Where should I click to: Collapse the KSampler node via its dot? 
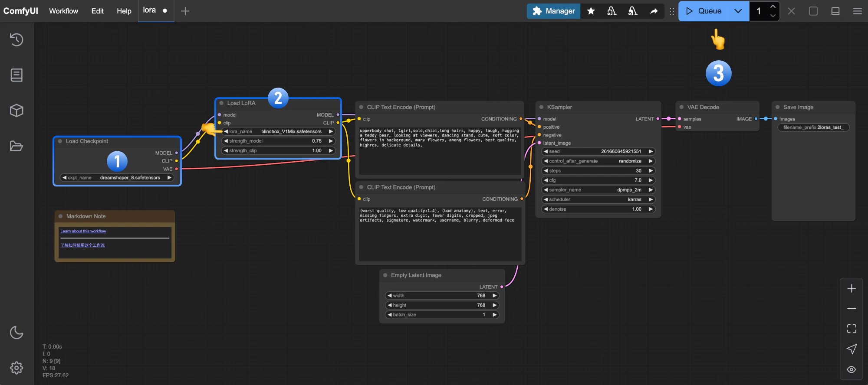point(541,107)
